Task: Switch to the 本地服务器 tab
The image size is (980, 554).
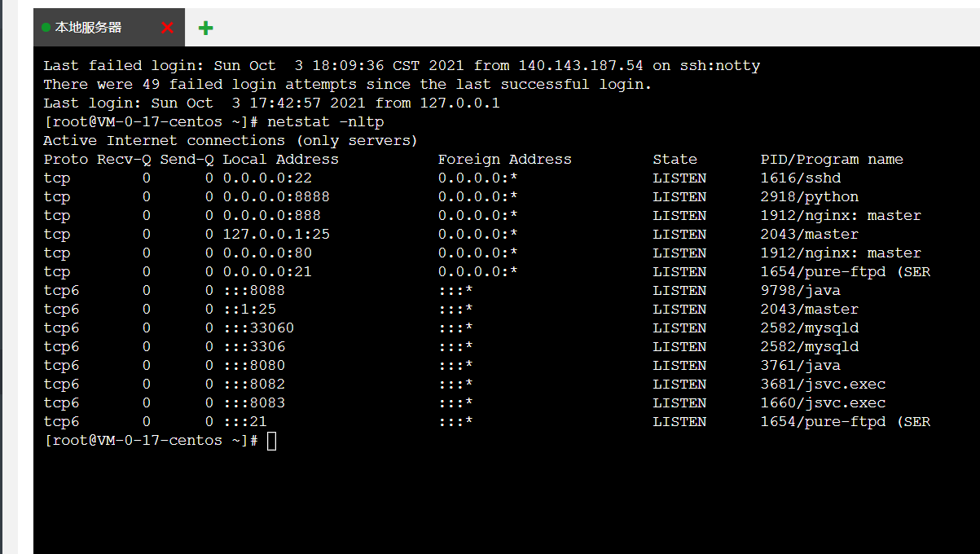Action: tap(88, 28)
